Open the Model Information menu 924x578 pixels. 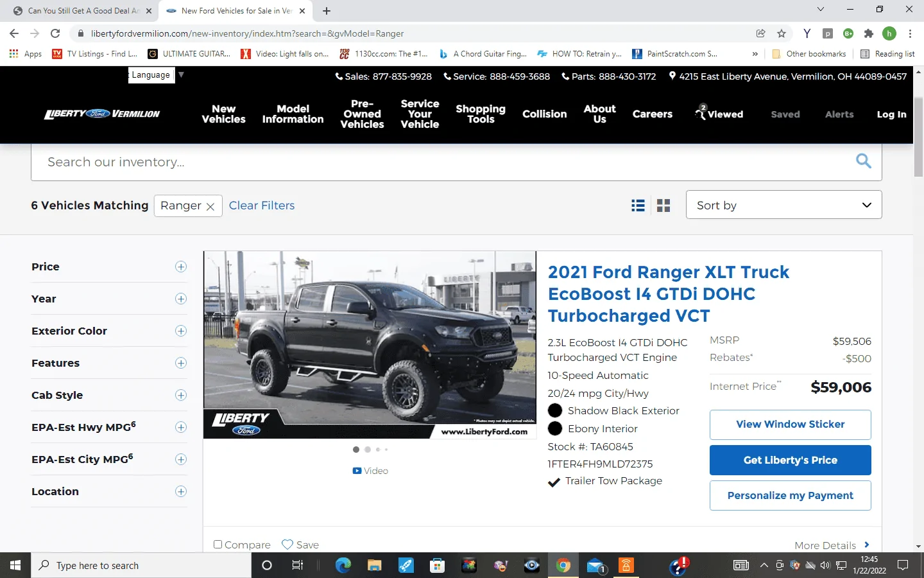pos(293,114)
